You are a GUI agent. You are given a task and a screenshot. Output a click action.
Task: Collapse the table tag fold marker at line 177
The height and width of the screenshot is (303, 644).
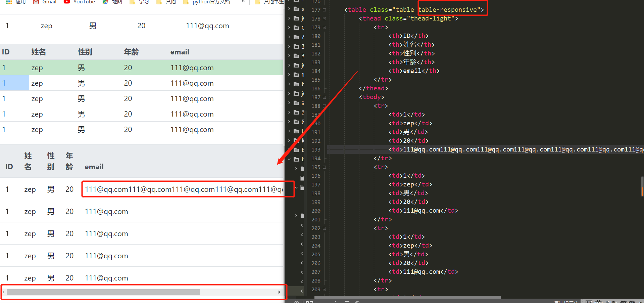[325, 10]
